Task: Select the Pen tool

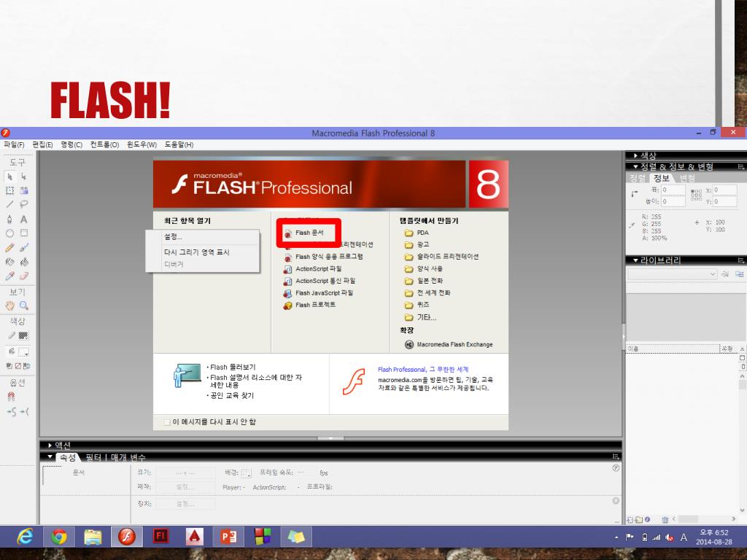Action: click(x=9, y=219)
